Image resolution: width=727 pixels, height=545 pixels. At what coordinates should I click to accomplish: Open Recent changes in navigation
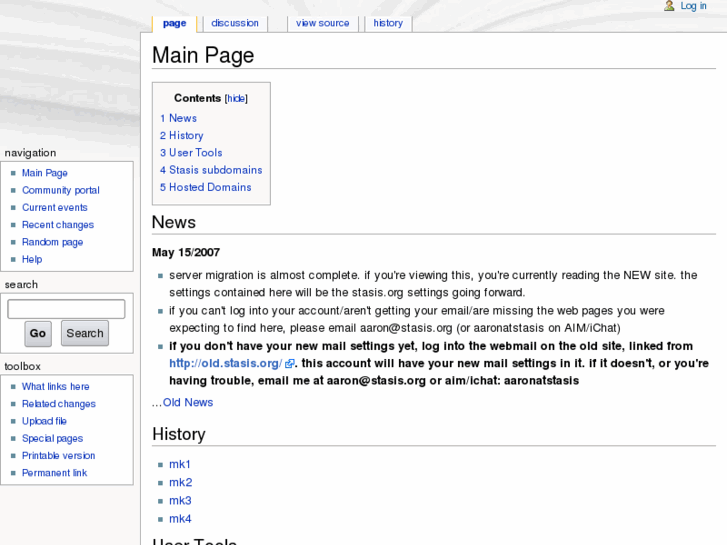coord(58,225)
